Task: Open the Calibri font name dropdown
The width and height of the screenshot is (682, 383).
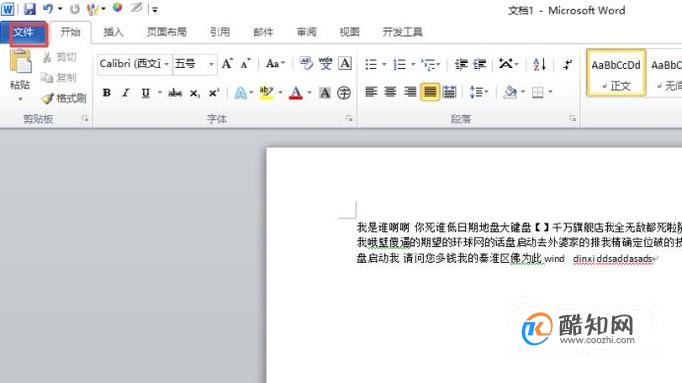Action: (166, 64)
